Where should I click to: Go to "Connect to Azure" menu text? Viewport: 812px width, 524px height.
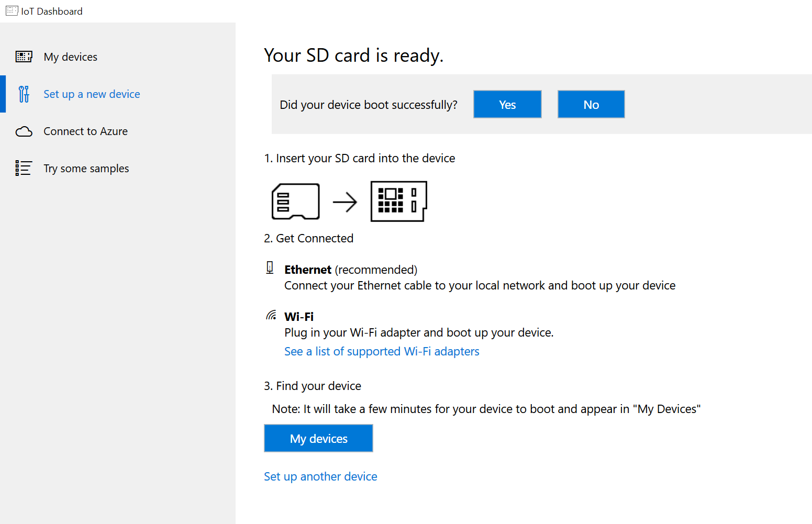coord(85,131)
